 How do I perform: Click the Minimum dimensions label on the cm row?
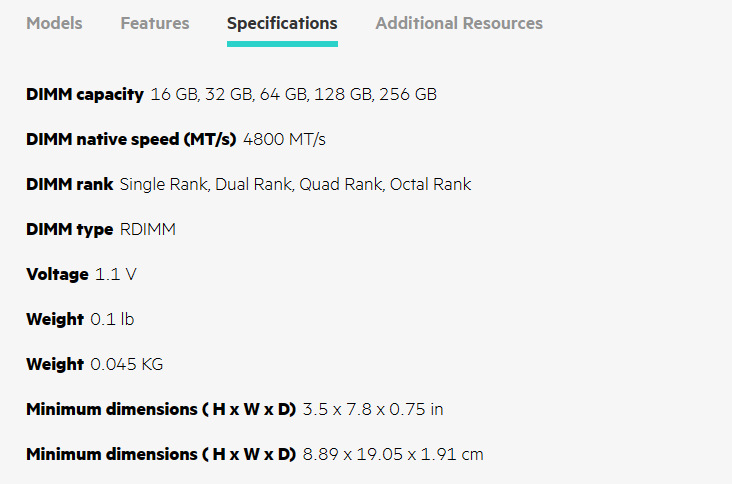[x=161, y=454]
